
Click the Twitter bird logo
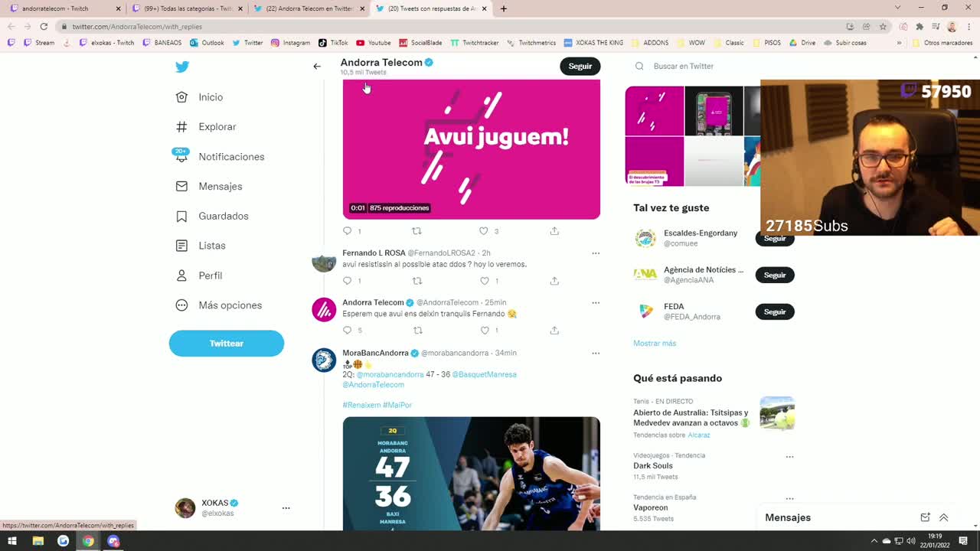(x=182, y=67)
